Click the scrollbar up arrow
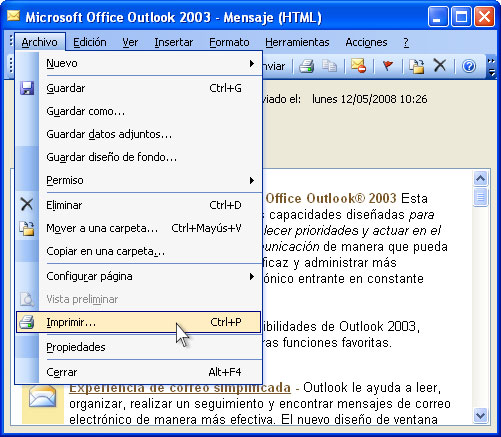501x437 pixels. point(480,179)
